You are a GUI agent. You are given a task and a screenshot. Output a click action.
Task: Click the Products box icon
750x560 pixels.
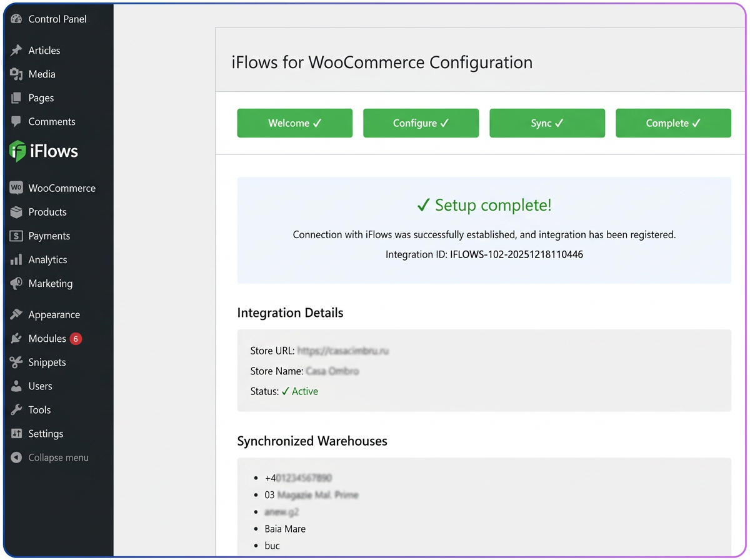pos(16,212)
